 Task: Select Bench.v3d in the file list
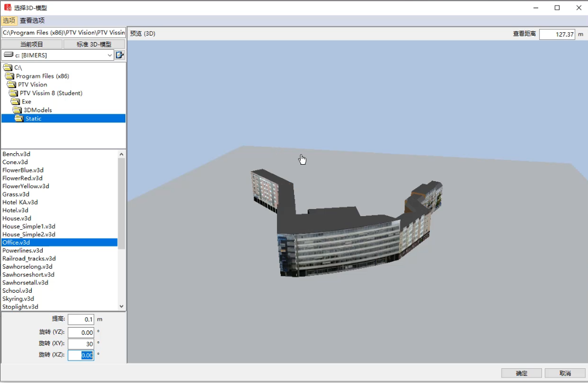click(16, 154)
